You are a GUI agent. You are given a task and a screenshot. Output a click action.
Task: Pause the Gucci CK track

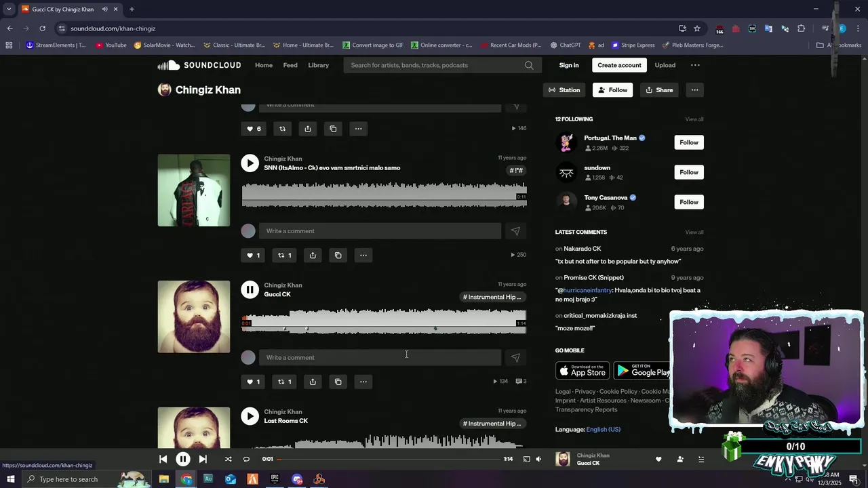[x=250, y=289]
